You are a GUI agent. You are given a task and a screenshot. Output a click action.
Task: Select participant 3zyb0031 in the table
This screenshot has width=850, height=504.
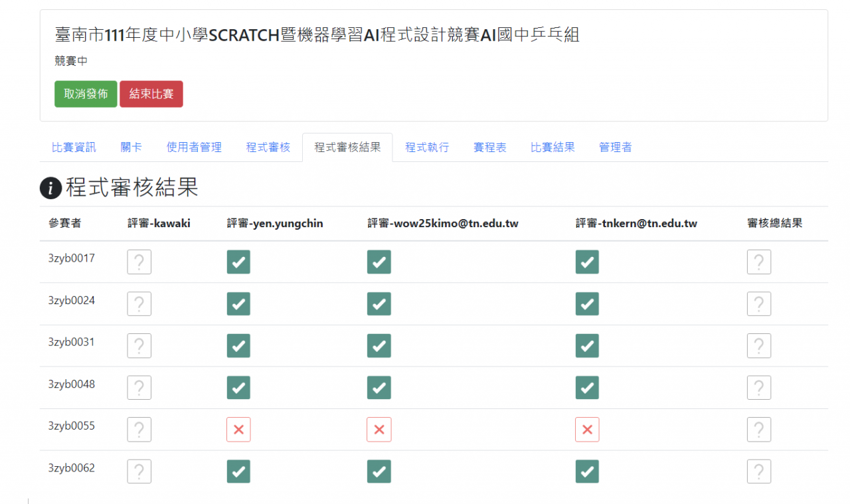click(x=72, y=342)
